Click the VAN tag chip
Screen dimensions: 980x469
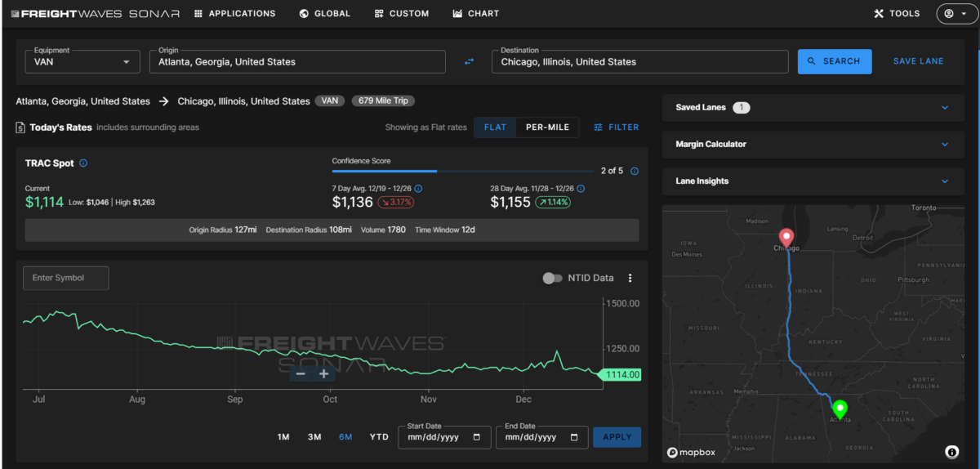click(330, 101)
